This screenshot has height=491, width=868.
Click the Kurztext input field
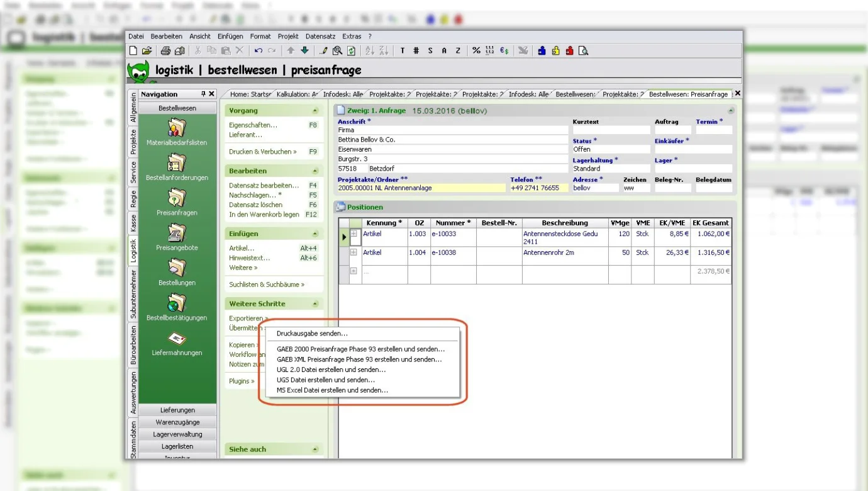[611, 130]
